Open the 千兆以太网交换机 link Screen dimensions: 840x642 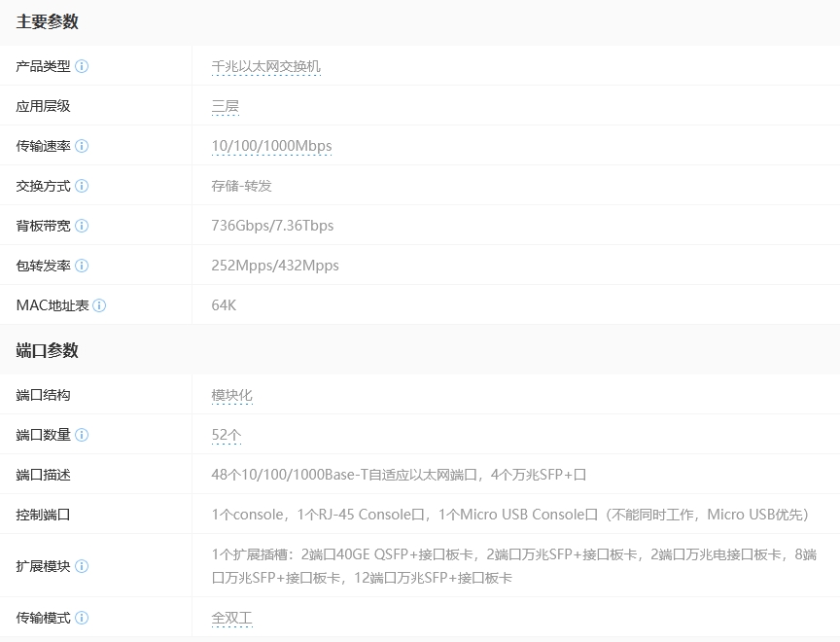click(x=265, y=66)
